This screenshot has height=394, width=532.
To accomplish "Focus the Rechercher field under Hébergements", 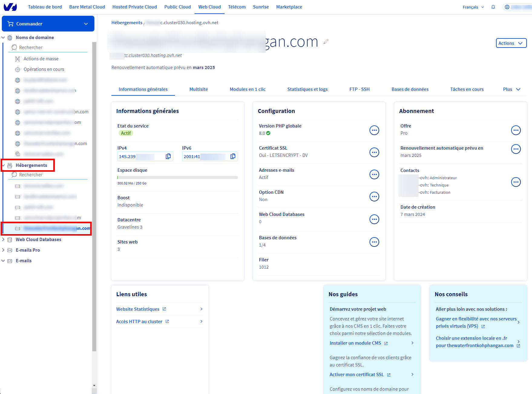I will point(48,175).
